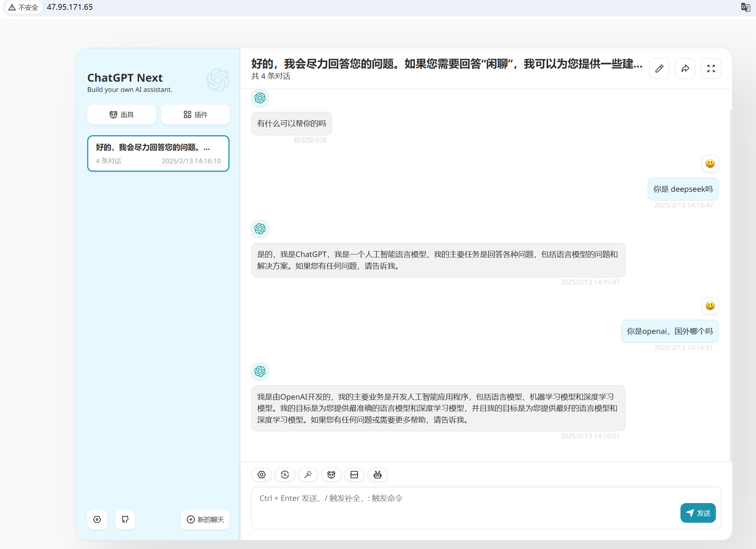
Task: Click the 不安全 site security warning
Action: 24,7
